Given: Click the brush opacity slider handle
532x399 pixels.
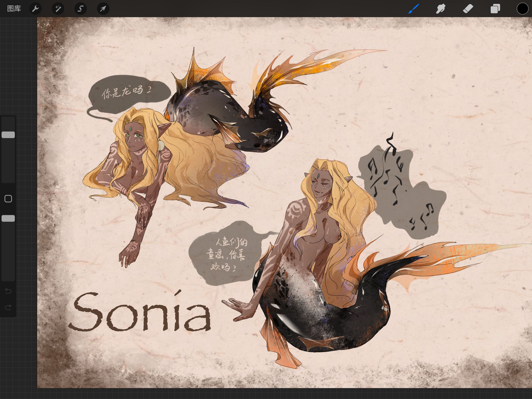Looking at the screenshot, I should 8,218.
